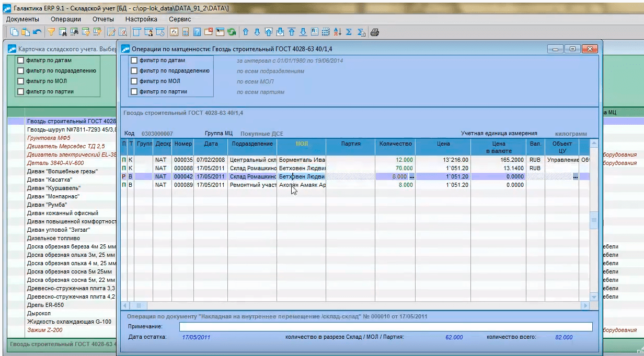
Task: Click the table's vertical scrollbar down arrow
Action: click(593, 296)
